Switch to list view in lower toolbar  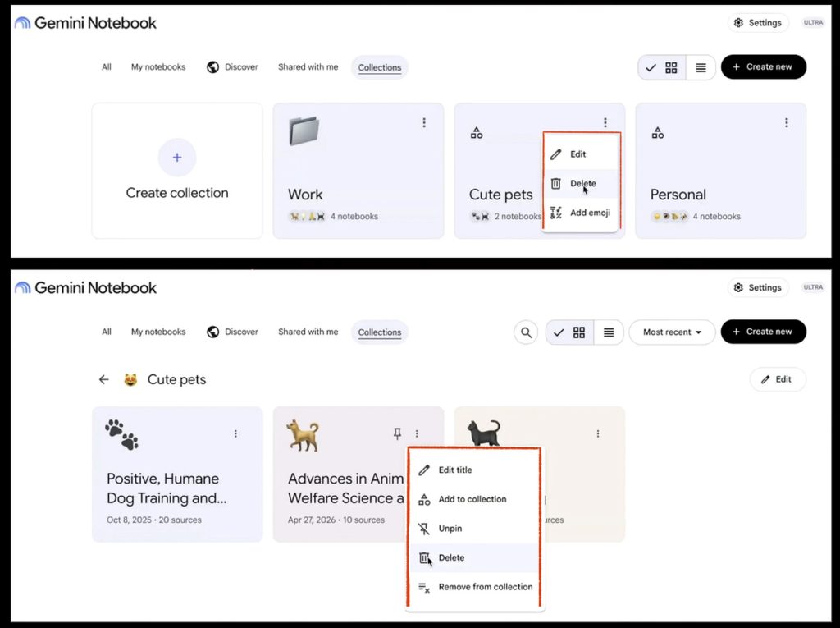click(x=609, y=332)
